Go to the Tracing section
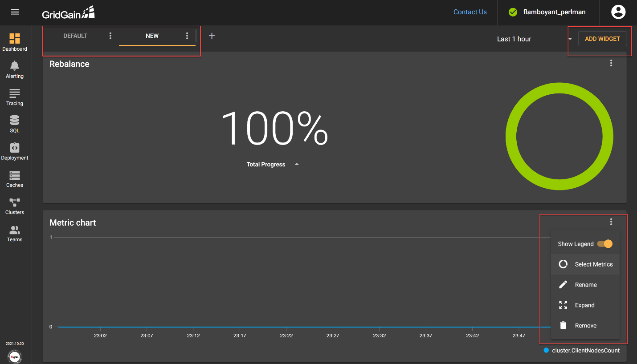This screenshot has height=364, width=637. (15, 97)
